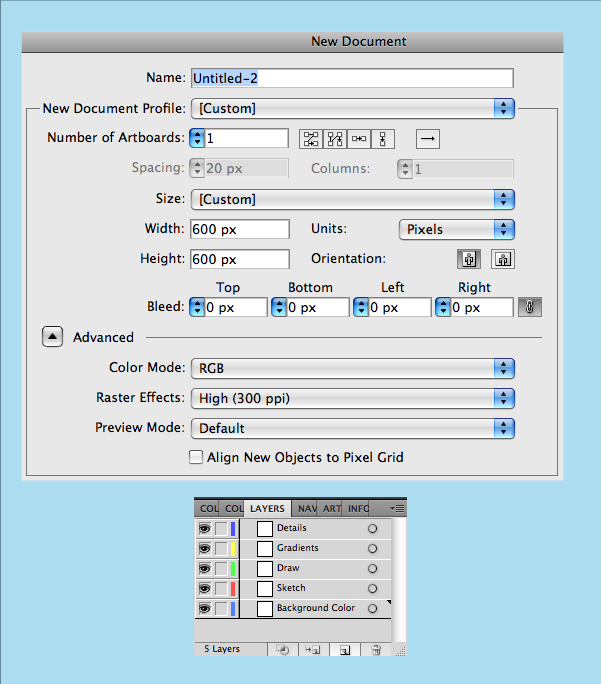601x684 pixels.
Task: Choose the Arrange by Row layout icon
Action: point(359,138)
